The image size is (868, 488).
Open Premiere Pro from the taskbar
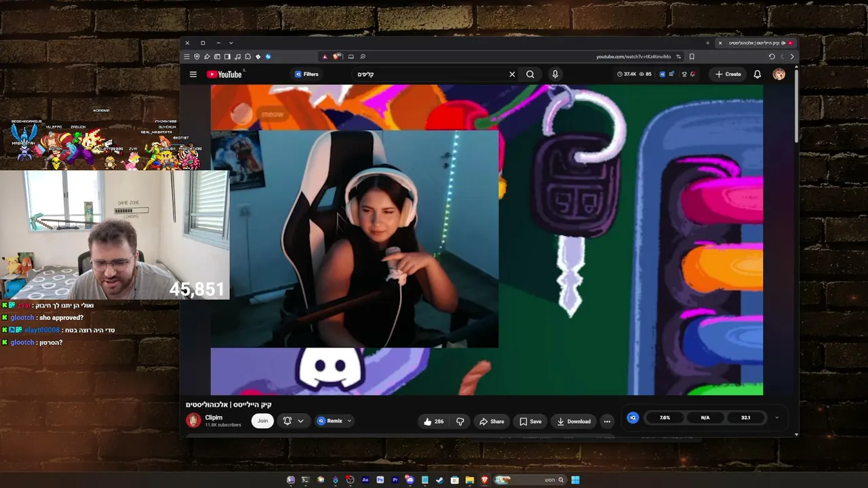[395, 480]
